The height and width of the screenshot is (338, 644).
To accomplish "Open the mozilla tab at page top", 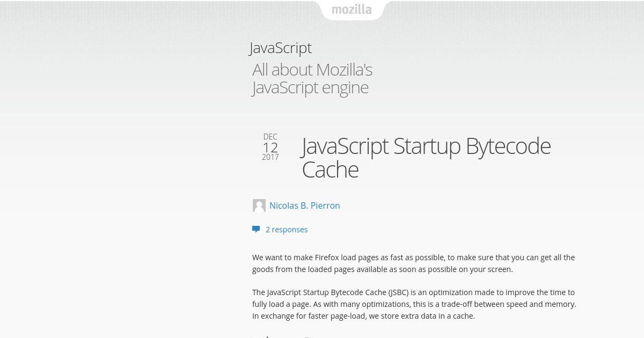I will tap(352, 10).
